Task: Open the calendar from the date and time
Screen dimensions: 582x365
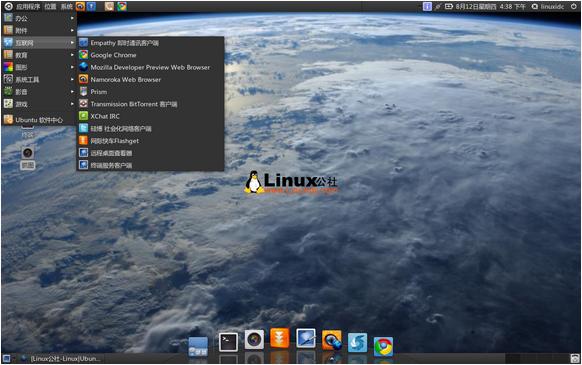Action: point(490,6)
